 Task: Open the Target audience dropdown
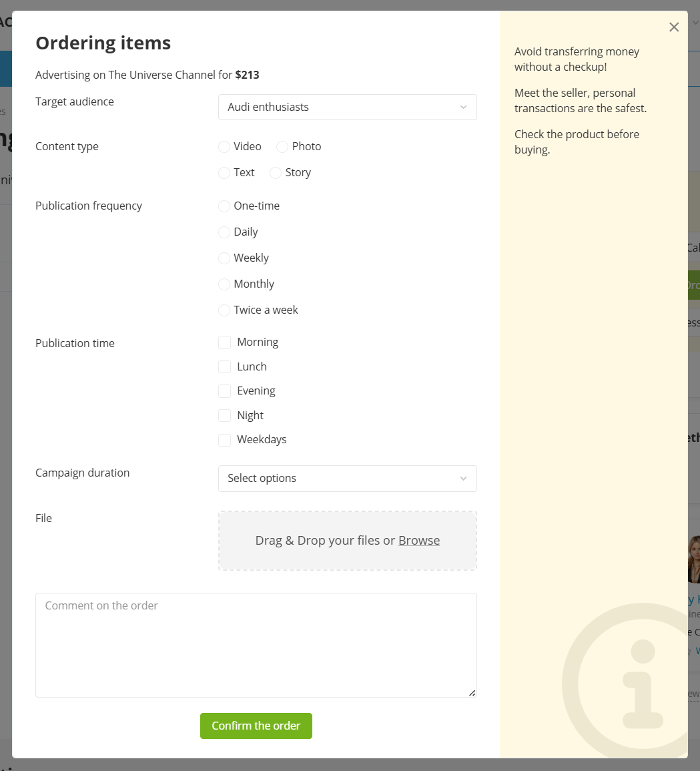(x=347, y=107)
